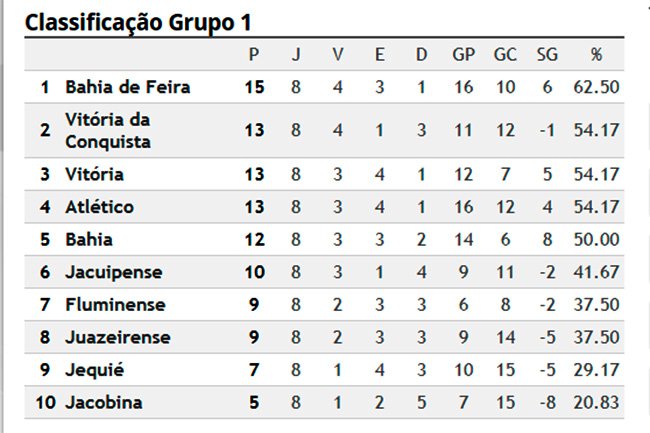Click the Jacuipense team name
Viewport: 650px width, 433px height.
tap(114, 272)
